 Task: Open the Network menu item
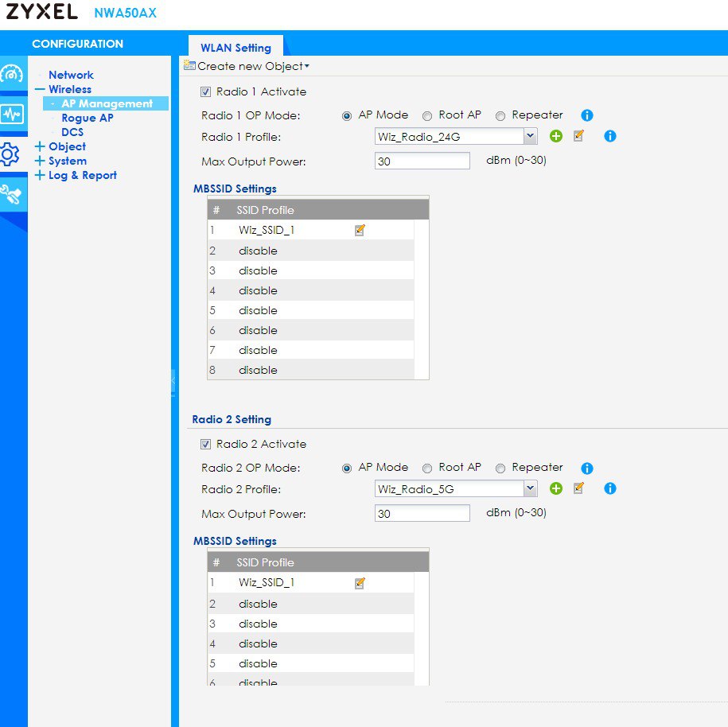click(x=71, y=75)
